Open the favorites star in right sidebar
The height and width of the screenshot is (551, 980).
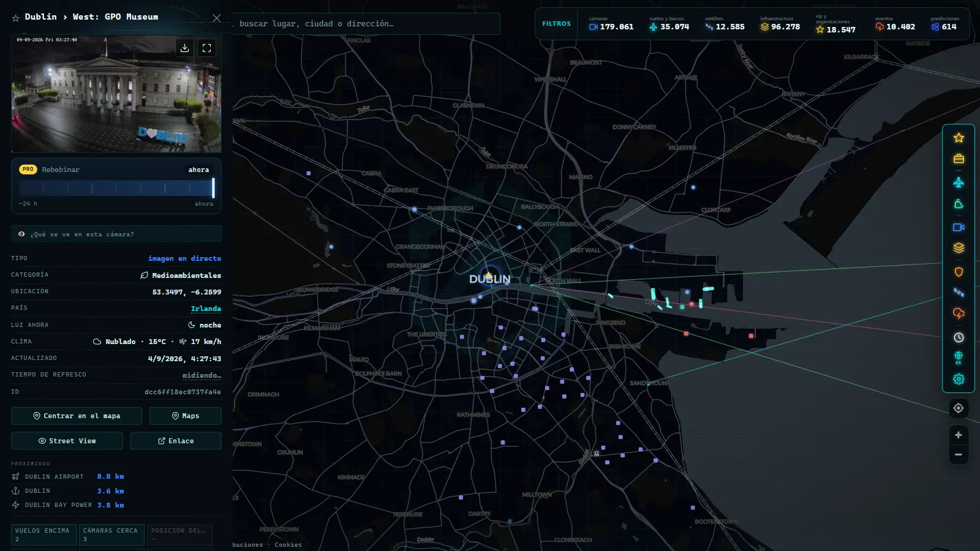pos(959,138)
